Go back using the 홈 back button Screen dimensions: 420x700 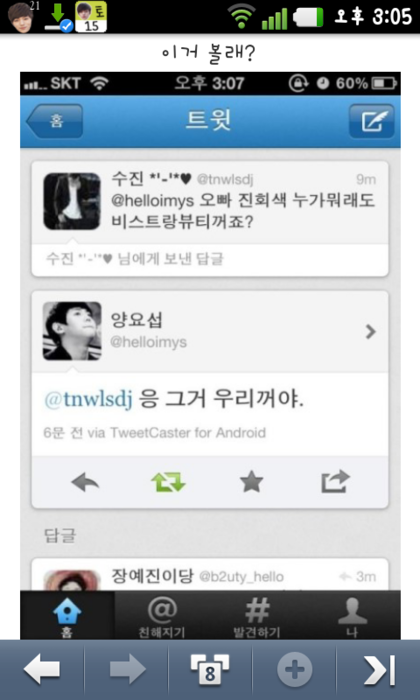pos(54,121)
